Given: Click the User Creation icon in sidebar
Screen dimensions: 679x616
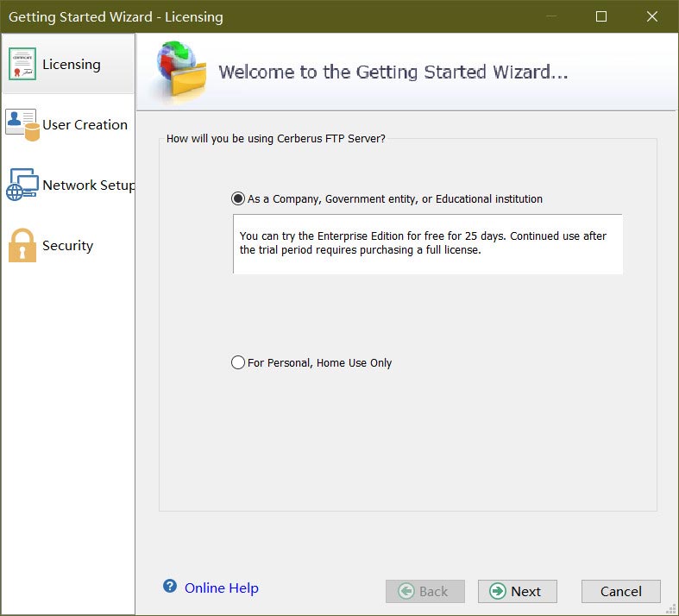Looking at the screenshot, I should click(x=22, y=125).
